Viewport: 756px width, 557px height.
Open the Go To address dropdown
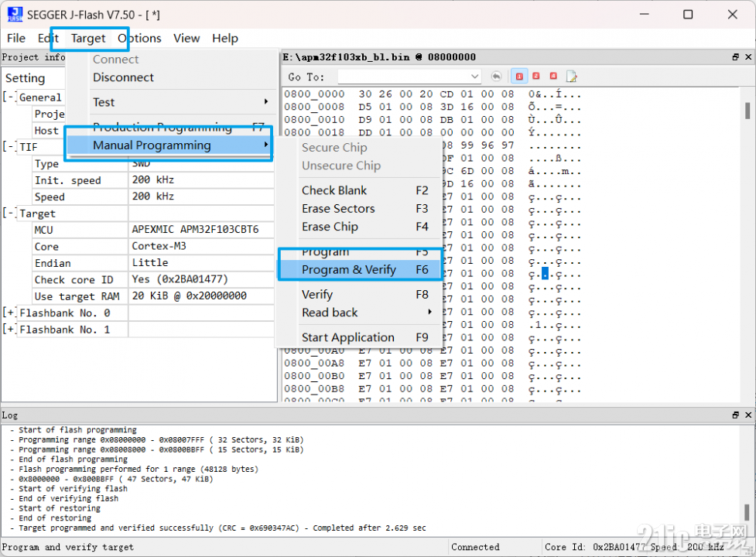(x=475, y=77)
